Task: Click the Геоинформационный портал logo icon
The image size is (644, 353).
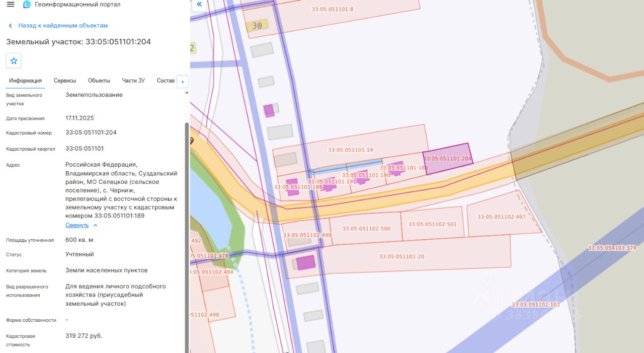Action: [27, 5]
